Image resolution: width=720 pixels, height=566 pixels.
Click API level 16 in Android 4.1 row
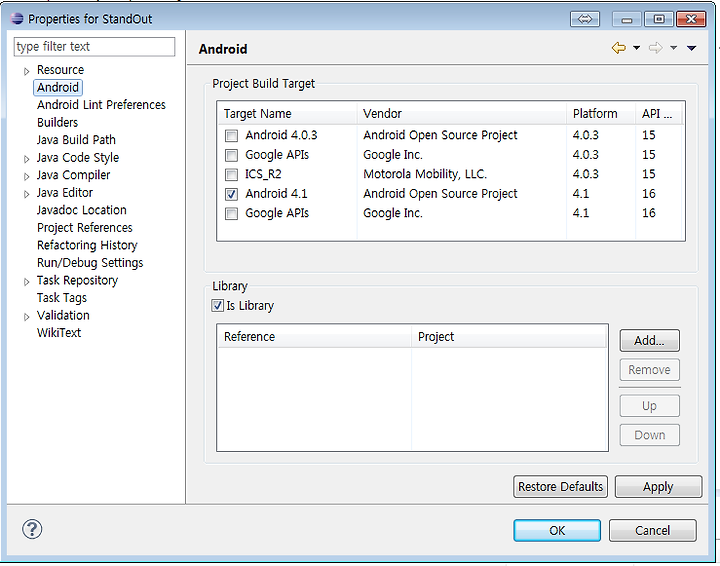(x=649, y=194)
